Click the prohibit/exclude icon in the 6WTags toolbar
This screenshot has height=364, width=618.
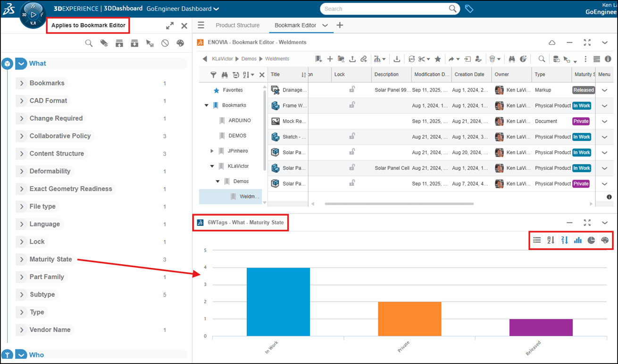coord(165,42)
